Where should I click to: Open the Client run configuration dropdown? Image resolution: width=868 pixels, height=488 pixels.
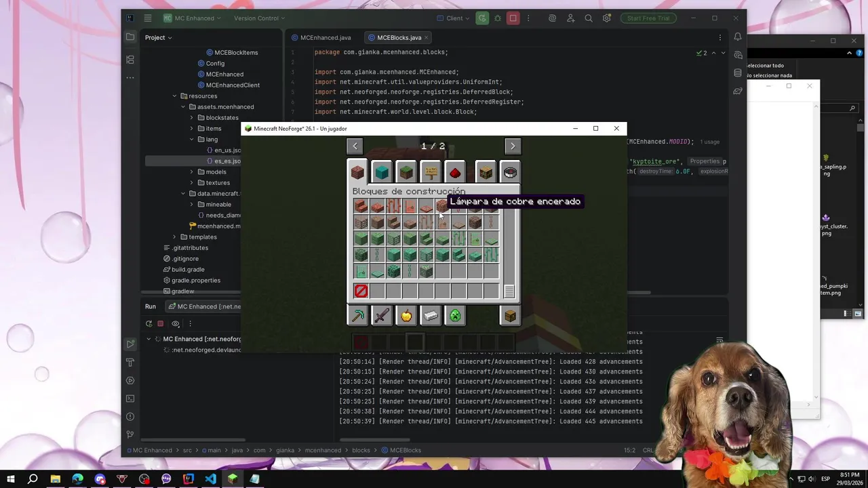[454, 18]
